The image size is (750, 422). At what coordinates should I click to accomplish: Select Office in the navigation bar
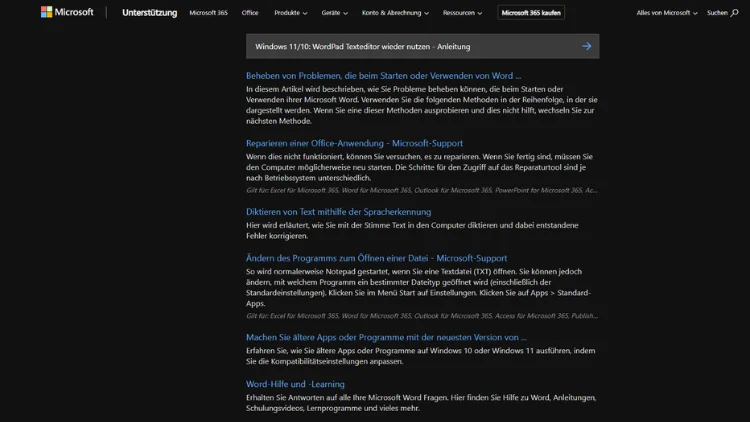click(x=250, y=13)
